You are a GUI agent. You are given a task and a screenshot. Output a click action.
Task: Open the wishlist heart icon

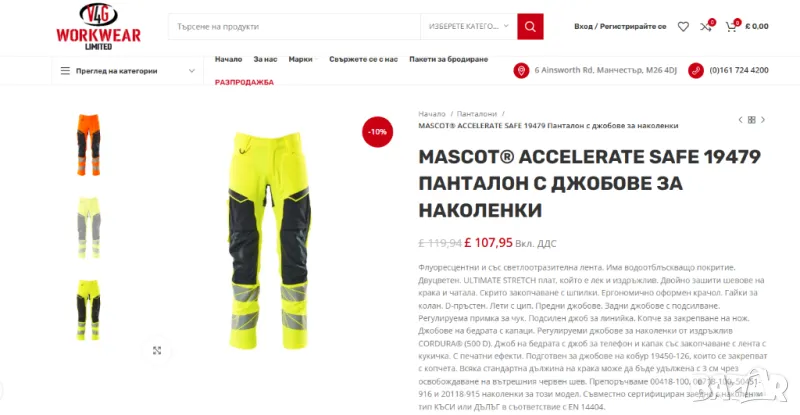(683, 27)
